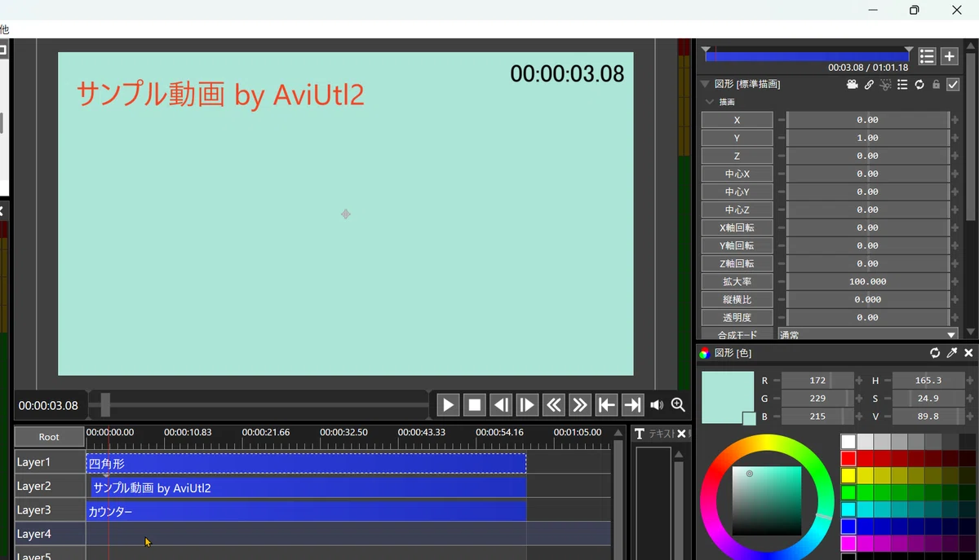Screen dimensions: 979x560
Task: Rewind with the double left arrow button
Action: 553,405
